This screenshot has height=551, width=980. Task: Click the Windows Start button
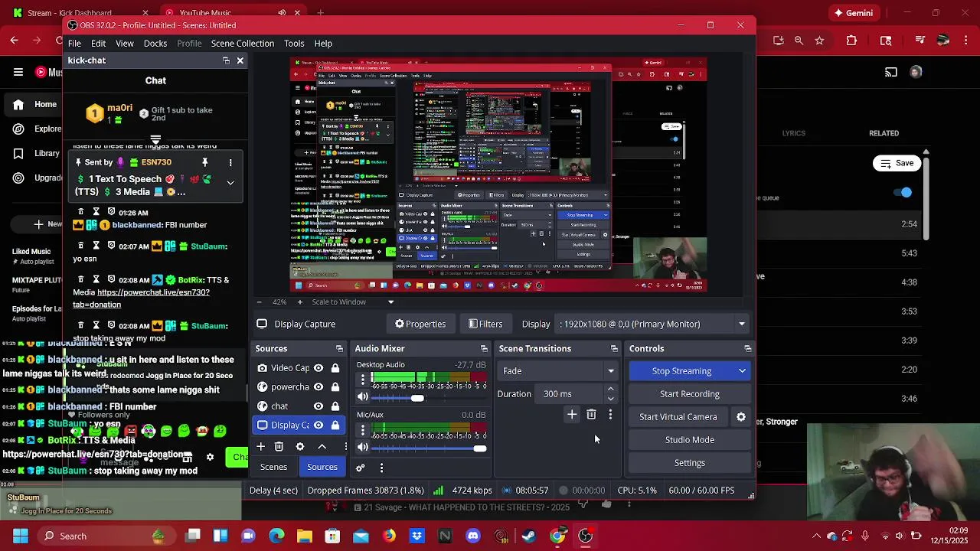tap(21, 536)
